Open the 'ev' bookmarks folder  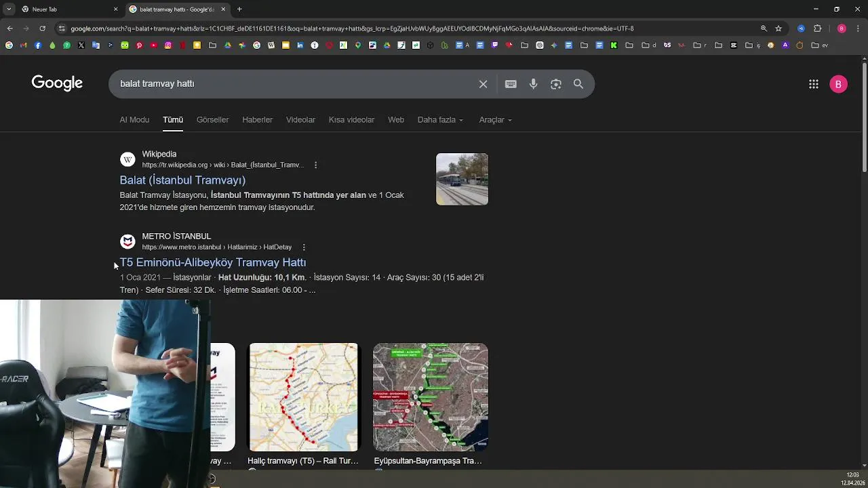point(820,45)
